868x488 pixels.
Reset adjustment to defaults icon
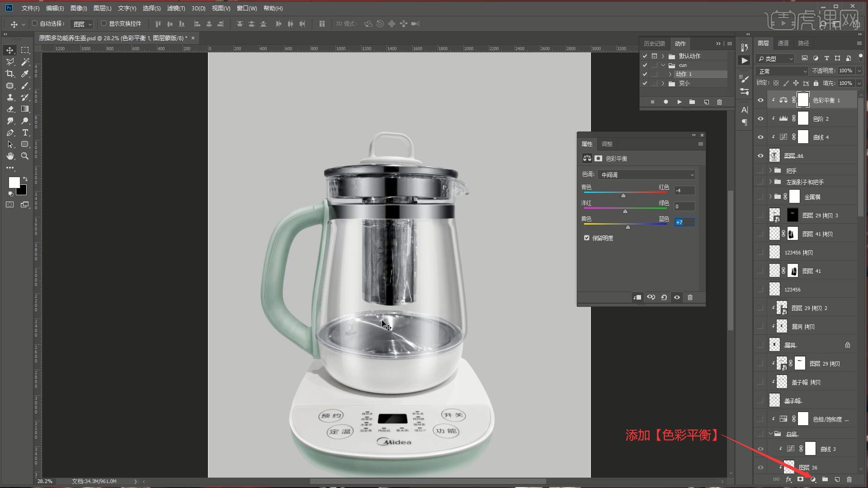pyautogui.click(x=664, y=297)
